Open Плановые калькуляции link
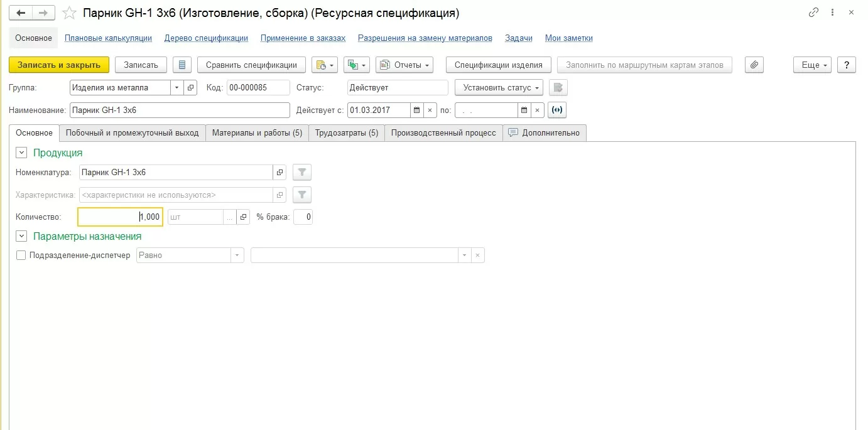Viewport: 868px width, 430px height. pos(108,38)
